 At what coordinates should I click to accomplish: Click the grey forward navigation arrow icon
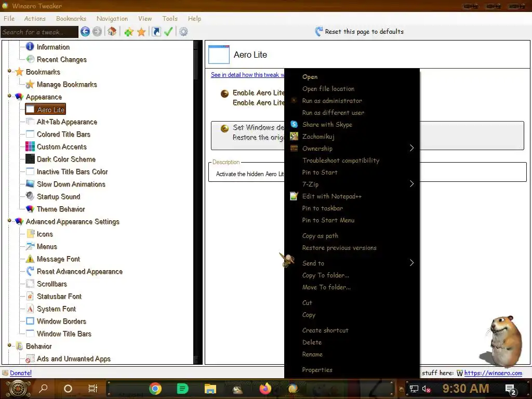coord(97,32)
